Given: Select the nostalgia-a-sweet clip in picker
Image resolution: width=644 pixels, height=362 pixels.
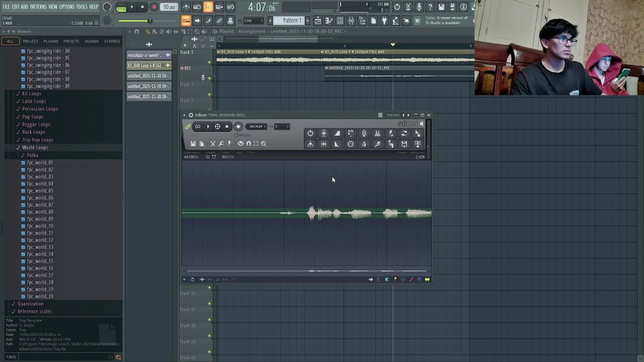Looking at the screenshot, I should pyautogui.click(x=149, y=55).
